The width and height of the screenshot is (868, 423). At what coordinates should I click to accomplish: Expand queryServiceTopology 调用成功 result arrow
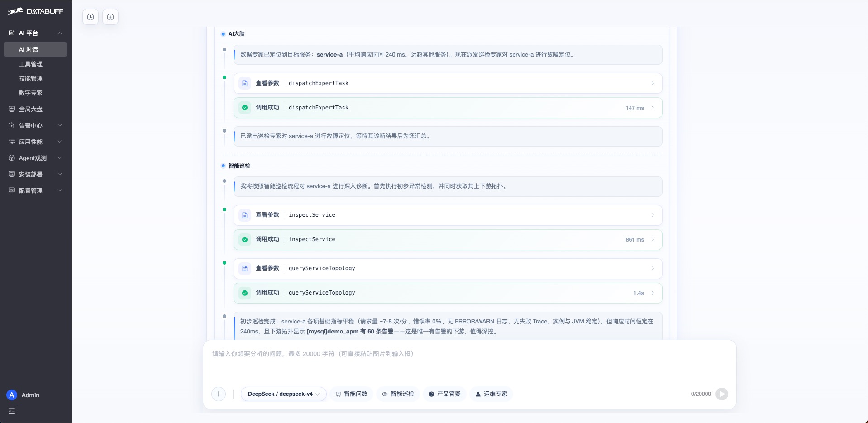coord(653,293)
